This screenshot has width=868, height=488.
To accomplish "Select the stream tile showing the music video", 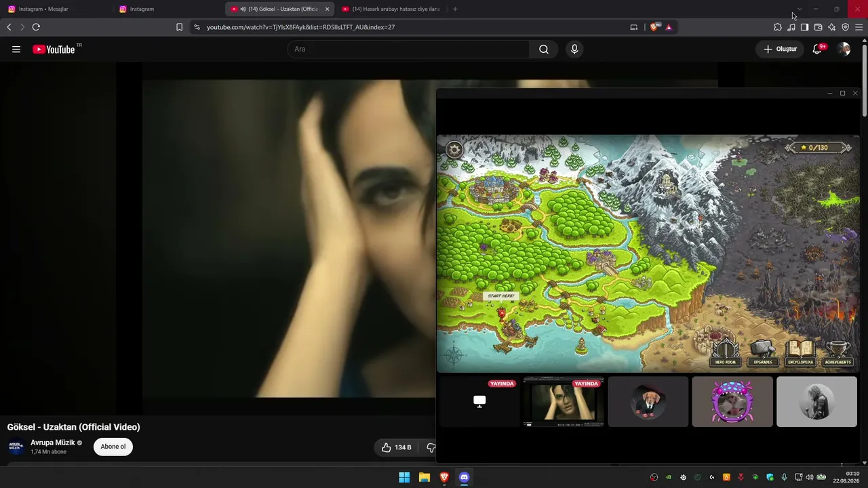I will pos(564,401).
